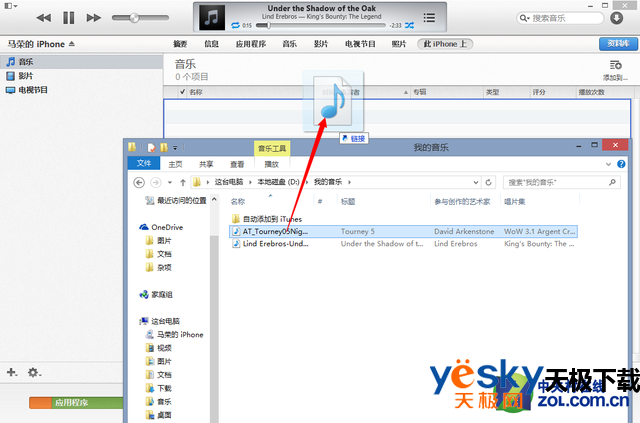Select the 此 iPhone 上 tab

[x=445, y=44]
